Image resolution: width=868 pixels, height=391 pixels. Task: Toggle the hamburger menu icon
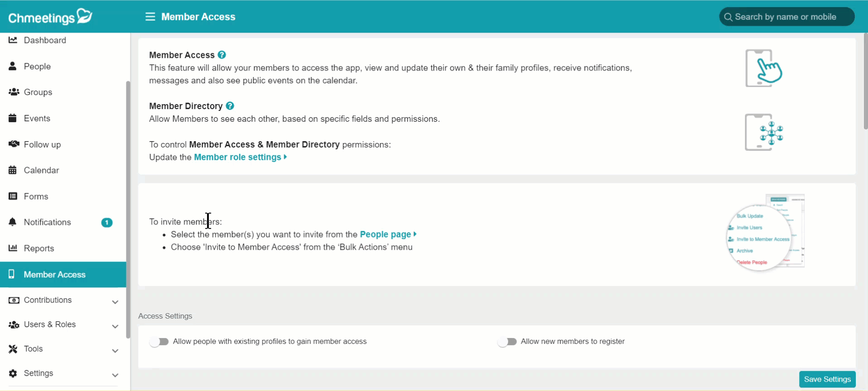[150, 17]
